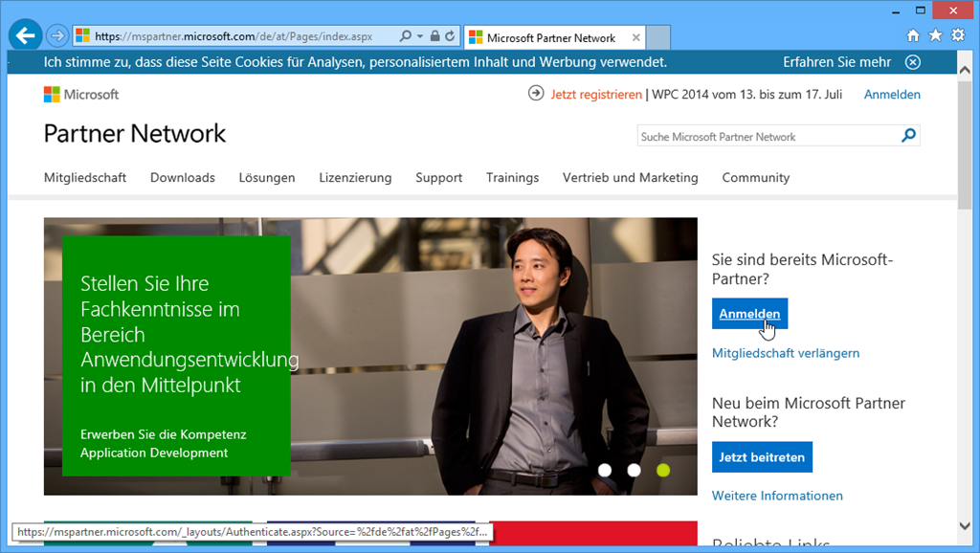Open the Mitgliedschaft navigation menu
The width and height of the screenshot is (980, 553).
pyautogui.click(x=85, y=178)
